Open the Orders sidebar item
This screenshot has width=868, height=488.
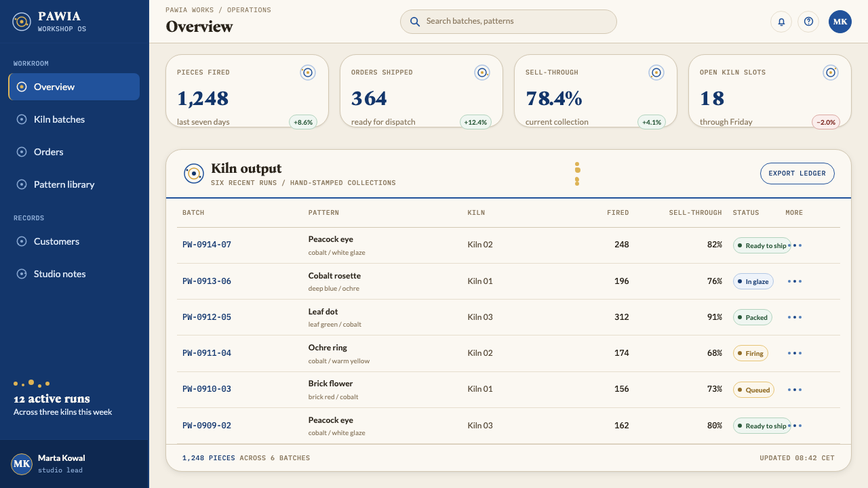[74, 152]
